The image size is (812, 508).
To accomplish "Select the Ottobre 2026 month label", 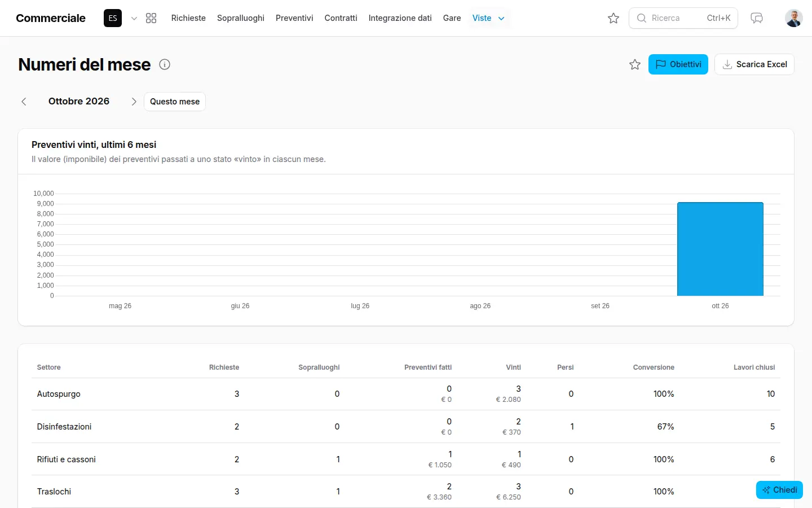I will pyautogui.click(x=79, y=102).
